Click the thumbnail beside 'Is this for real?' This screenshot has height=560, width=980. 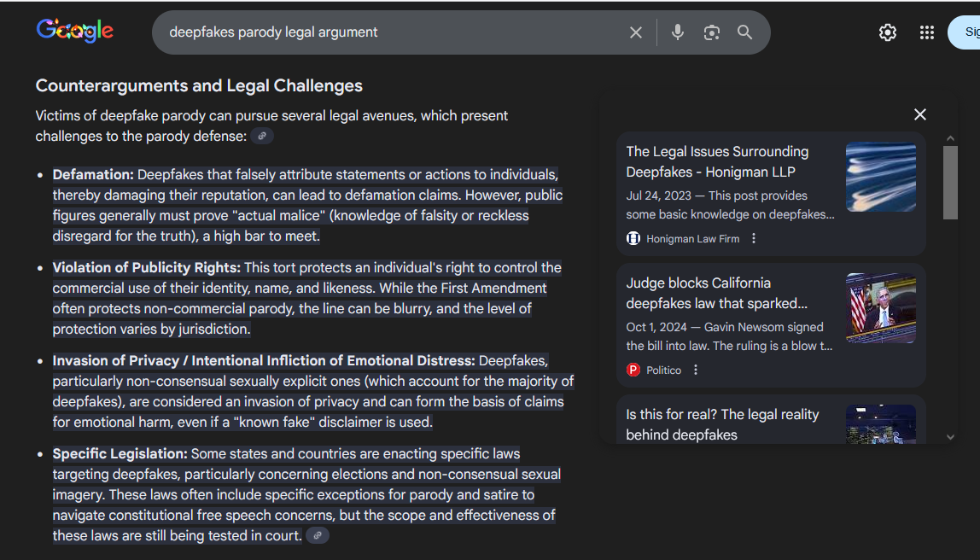pos(881,423)
